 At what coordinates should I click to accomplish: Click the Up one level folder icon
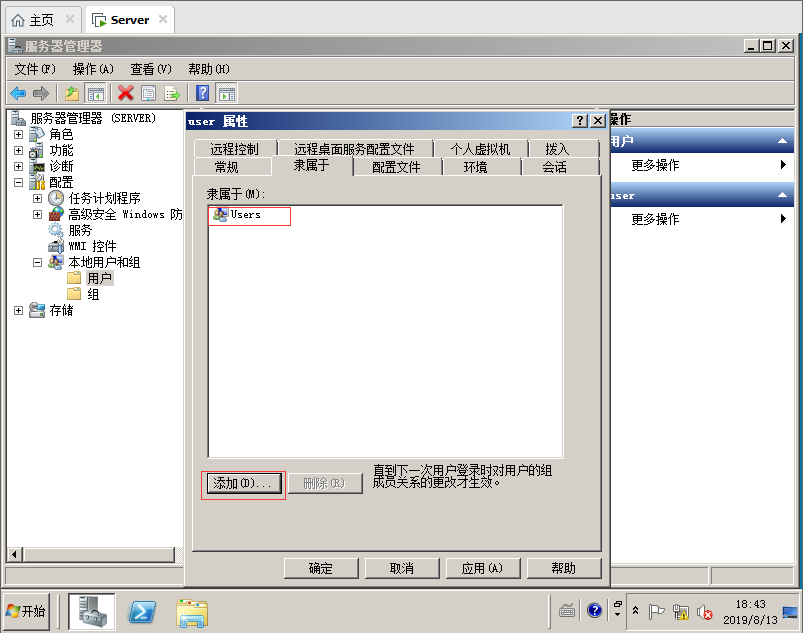[x=72, y=93]
